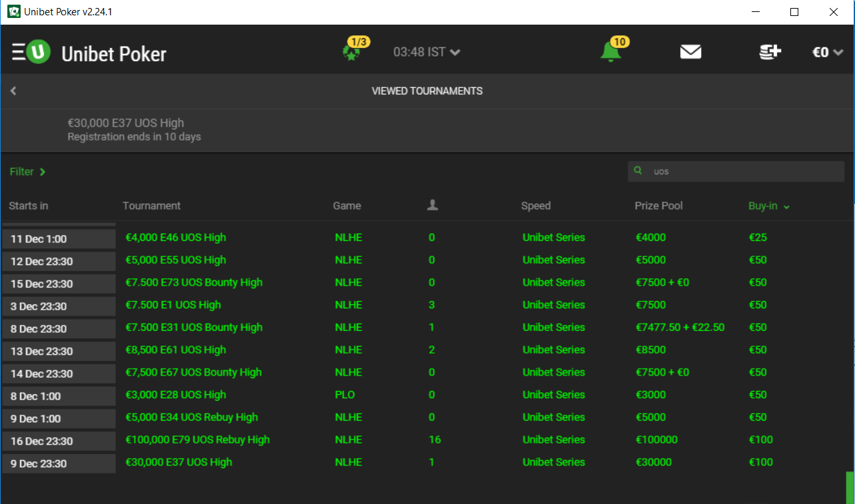Click VIEWED TOURNAMENTS header title
Viewport: 855px width, 504px height.
coord(427,91)
